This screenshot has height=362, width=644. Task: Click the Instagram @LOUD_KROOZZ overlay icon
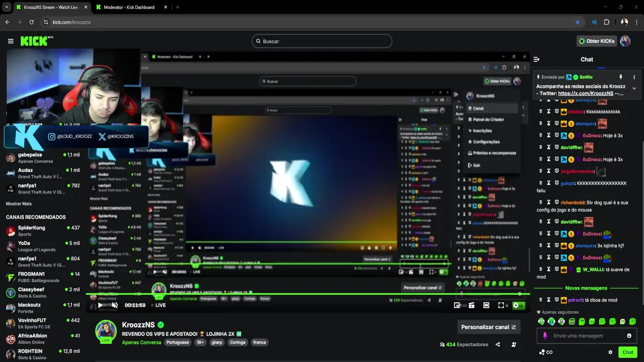pyautogui.click(x=51, y=136)
